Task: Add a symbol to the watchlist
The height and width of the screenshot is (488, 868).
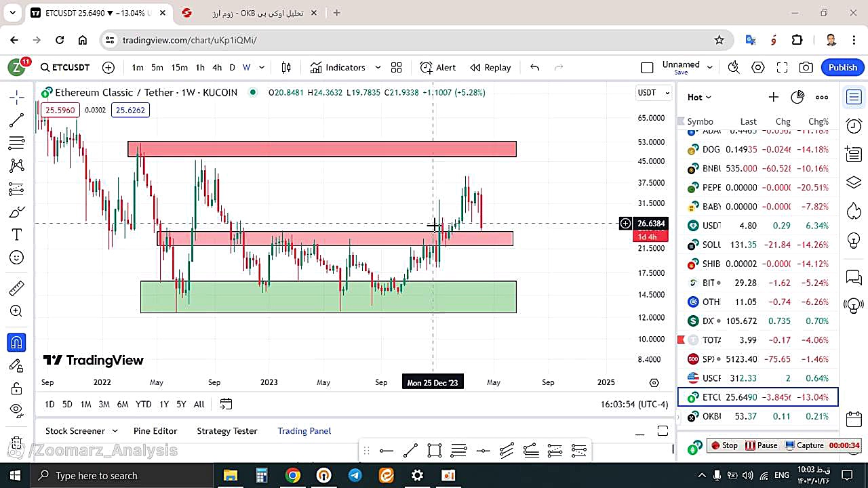Action: pos(773,98)
